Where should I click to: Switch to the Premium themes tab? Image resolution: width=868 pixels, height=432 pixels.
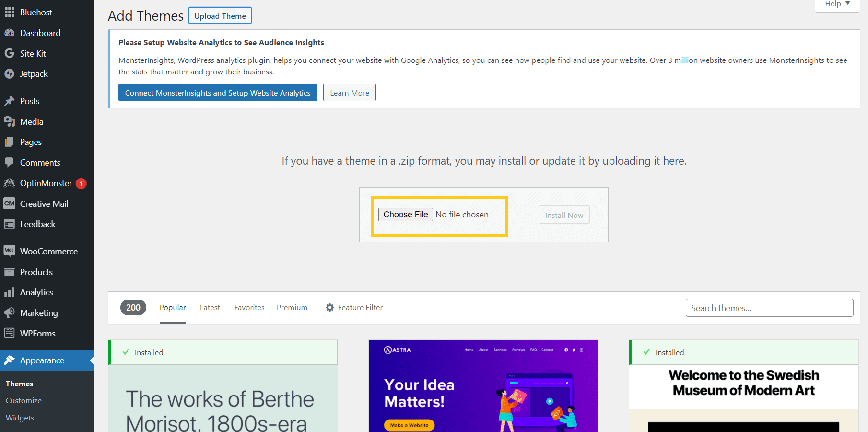tap(292, 308)
